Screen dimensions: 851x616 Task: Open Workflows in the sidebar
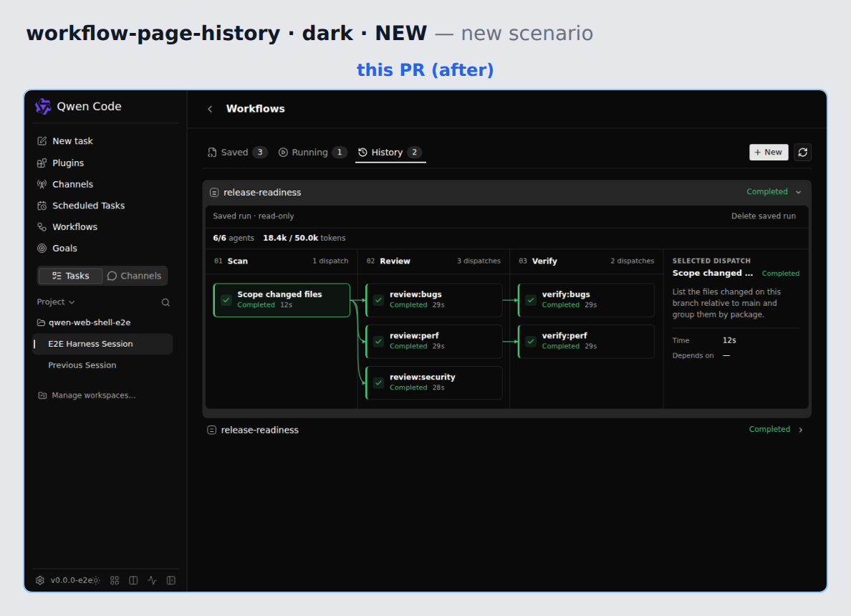pos(102,227)
